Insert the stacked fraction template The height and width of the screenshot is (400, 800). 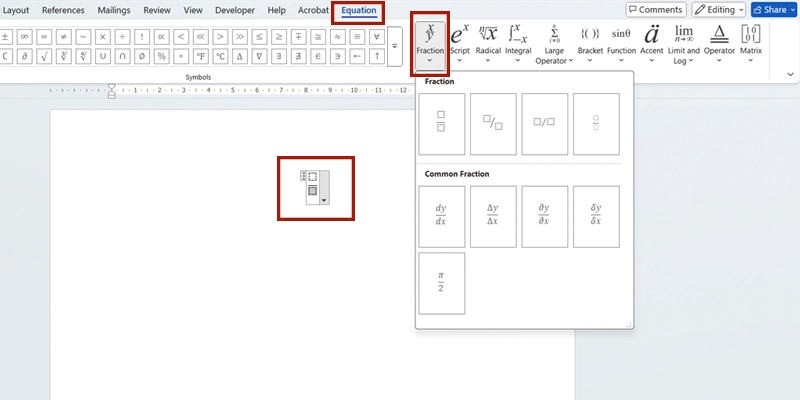[x=441, y=124]
